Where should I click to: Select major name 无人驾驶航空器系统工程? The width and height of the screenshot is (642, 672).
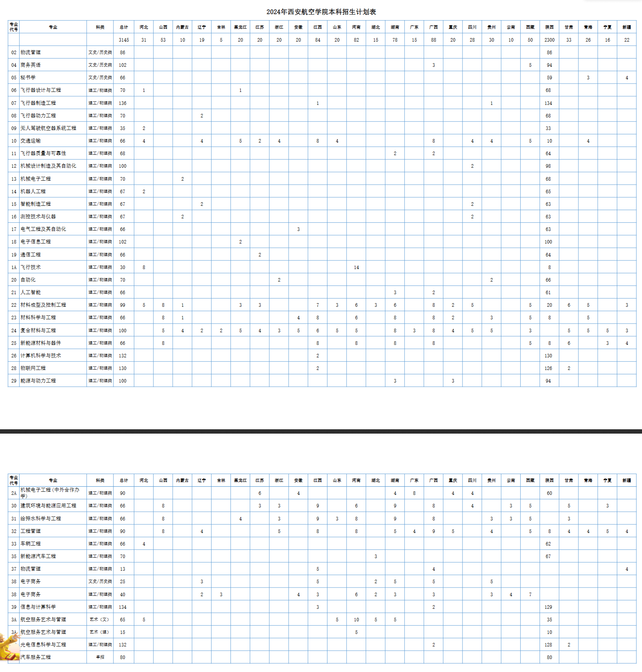point(48,128)
